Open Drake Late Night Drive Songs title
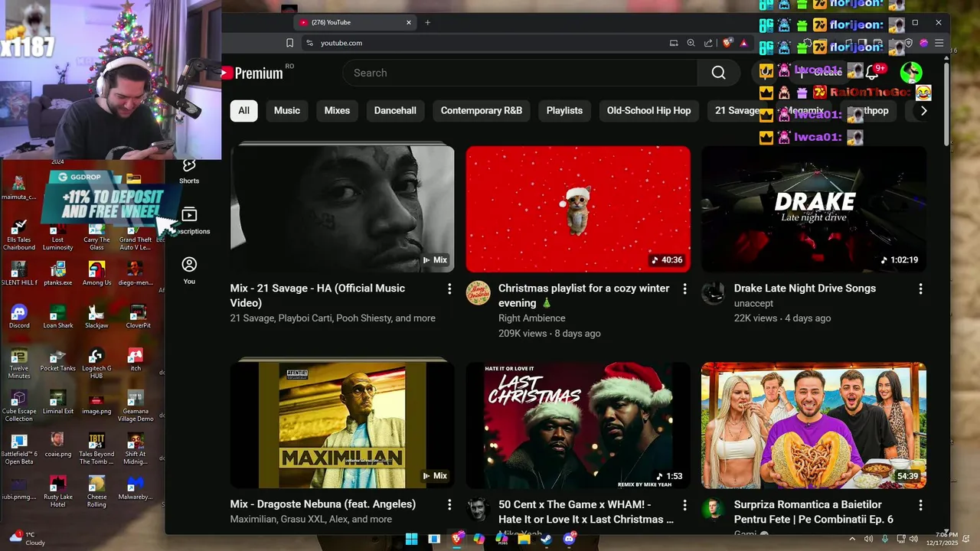Image resolution: width=980 pixels, height=551 pixels. (805, 289)
